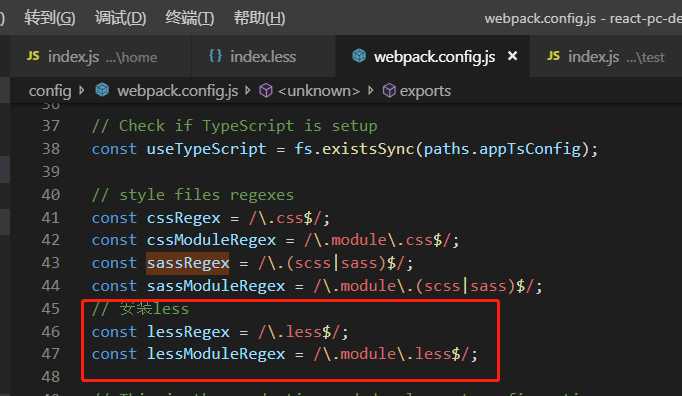The image size is (682, 396).
Task: Click line number 43 in gutter
Action: 50,263
